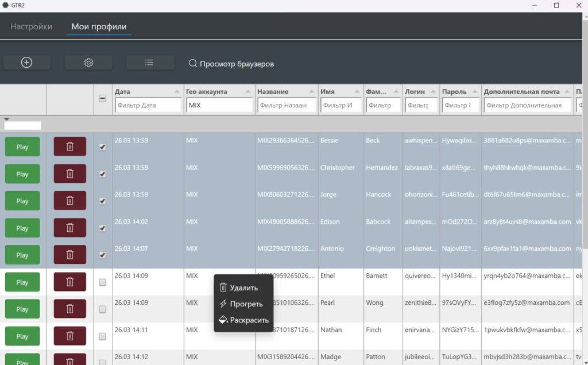Click trash button in Pearl Wong row

[x=69, y=309]
